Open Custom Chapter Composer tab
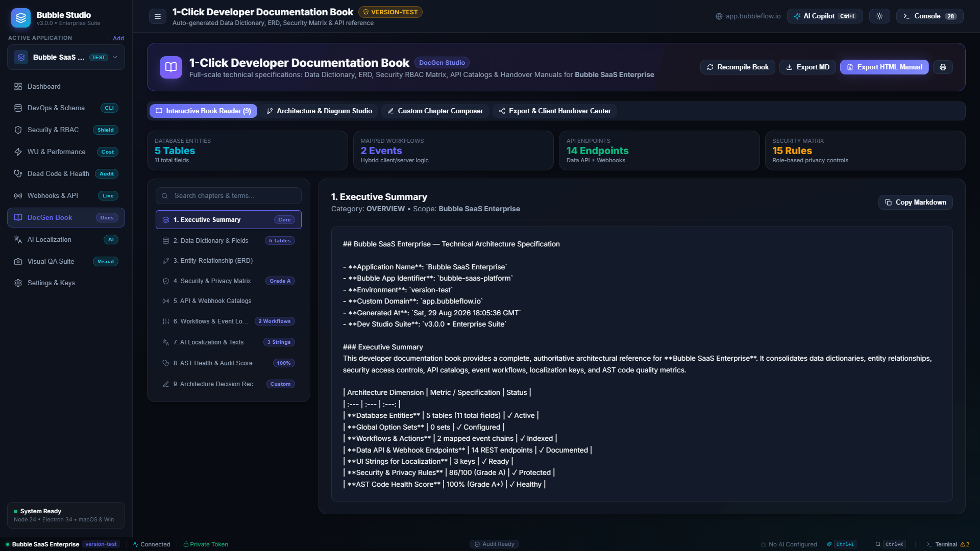Viewport: 980px width, 551px height. point(435,111)
